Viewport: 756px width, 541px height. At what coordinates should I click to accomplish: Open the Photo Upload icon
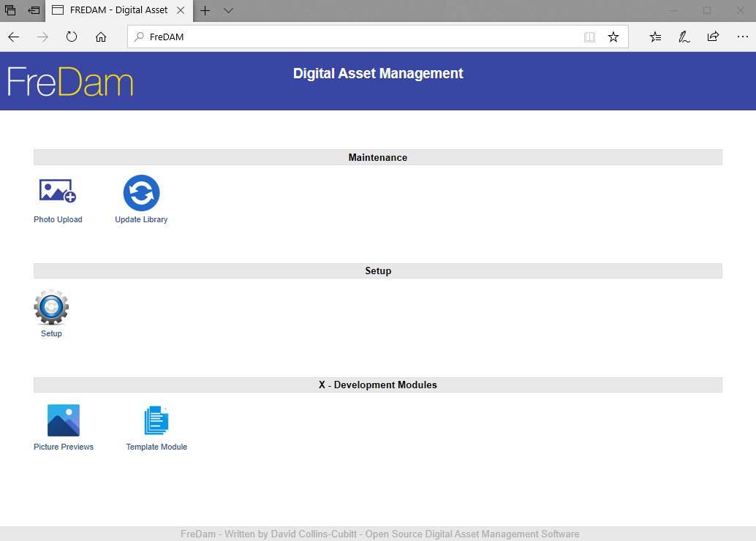57,191
